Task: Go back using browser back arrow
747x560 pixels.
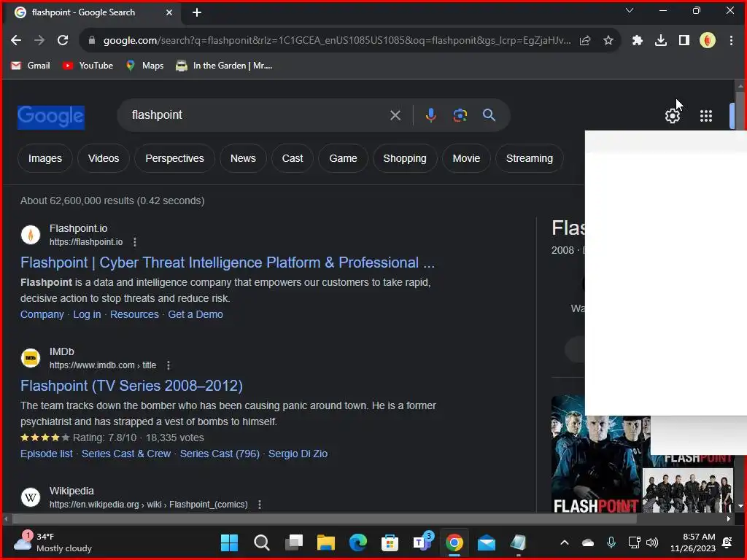Action: [x=16, y=41]
